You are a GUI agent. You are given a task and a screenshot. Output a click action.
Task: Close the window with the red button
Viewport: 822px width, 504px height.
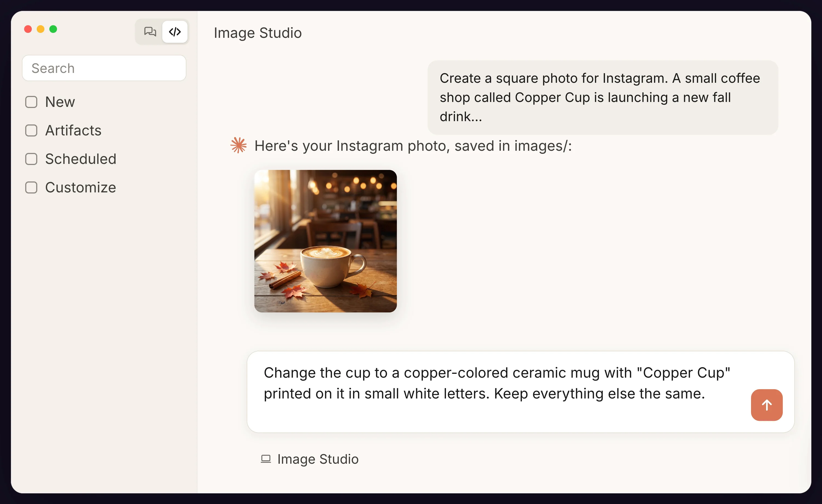click(x=28, y=29)
